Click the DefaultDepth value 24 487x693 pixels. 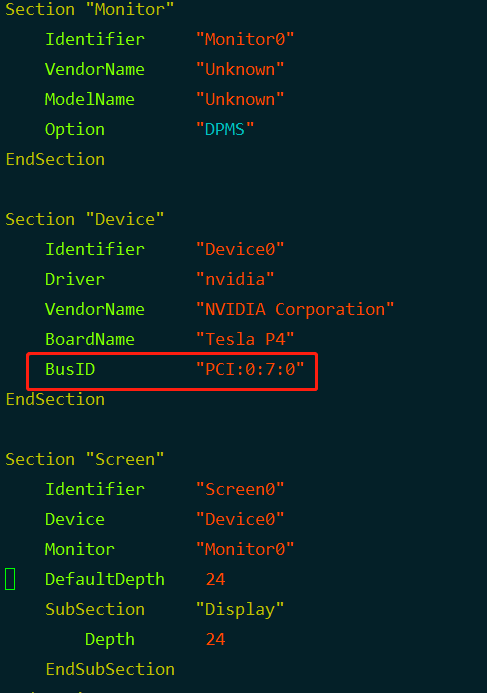pos(215,579)
